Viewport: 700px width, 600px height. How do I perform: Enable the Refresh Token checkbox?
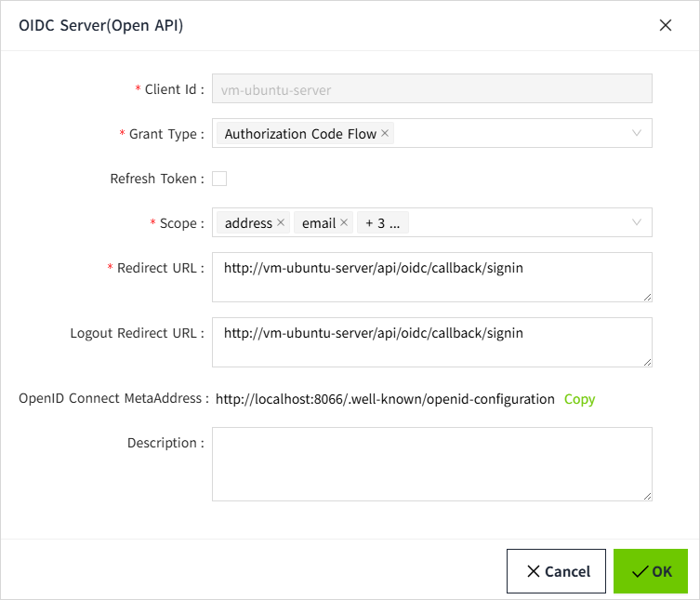click(x=219, y=179)
